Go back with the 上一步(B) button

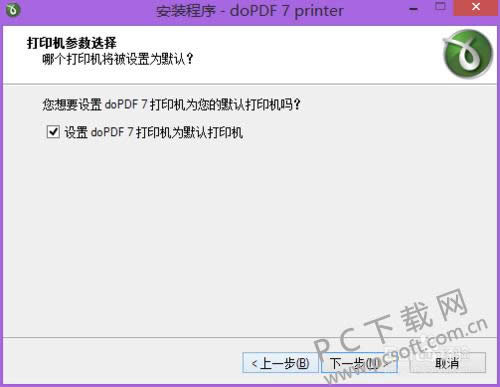(280, 363)
